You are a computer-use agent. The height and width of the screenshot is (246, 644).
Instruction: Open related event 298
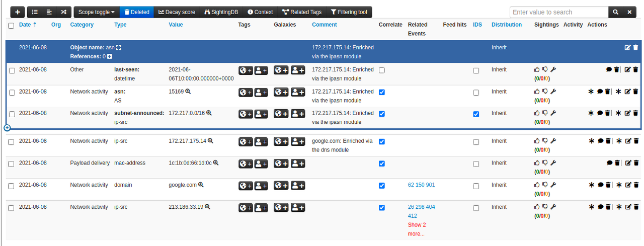pos(420,207)
